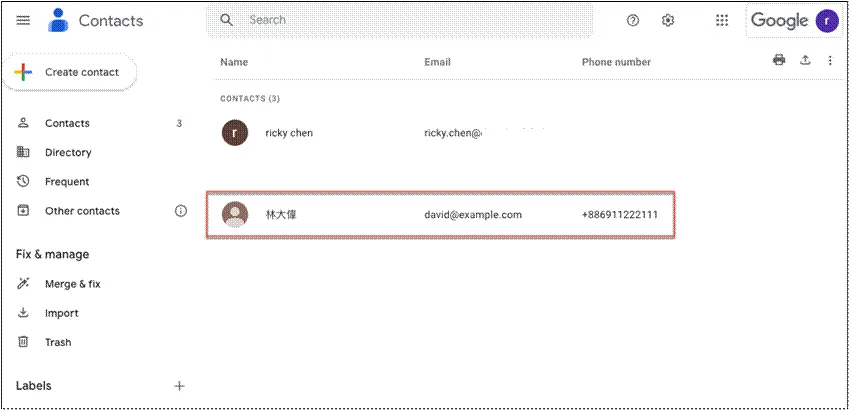Click the Email column header
849x410 pixels.
(437, 62)
